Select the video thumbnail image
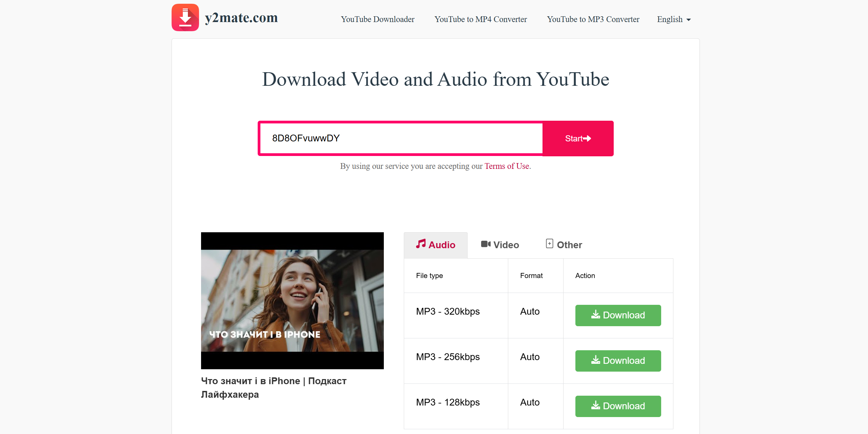This screenshot has height=434, width=868. point(292,301)
